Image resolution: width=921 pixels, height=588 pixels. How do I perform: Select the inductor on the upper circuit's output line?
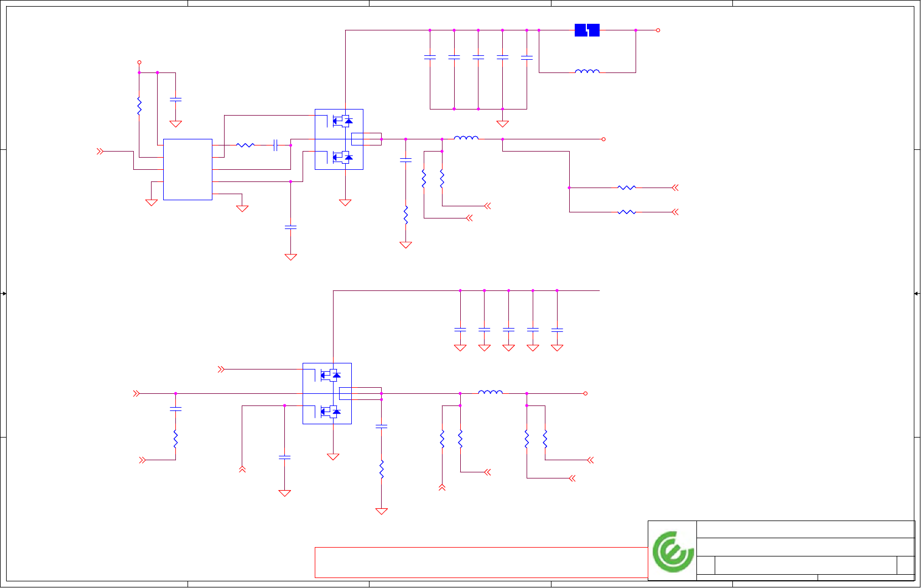point(466,137)
